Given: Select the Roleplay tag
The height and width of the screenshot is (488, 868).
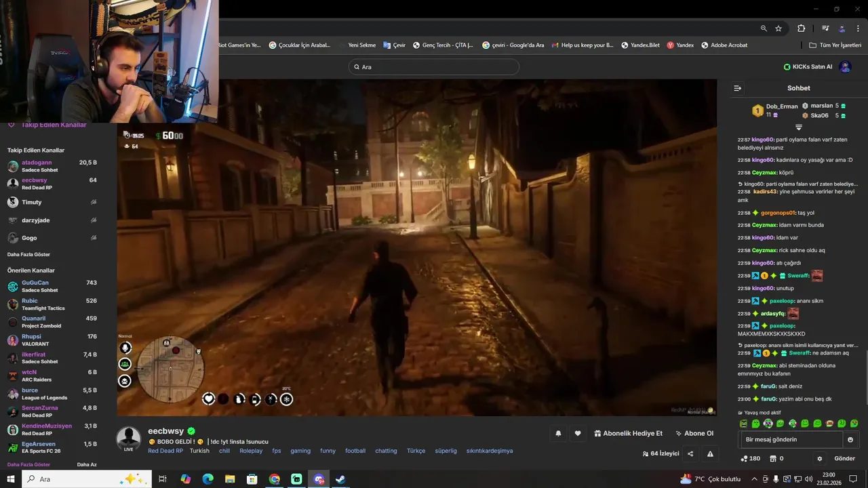Looking at the screenshot, I should [251, 451].
